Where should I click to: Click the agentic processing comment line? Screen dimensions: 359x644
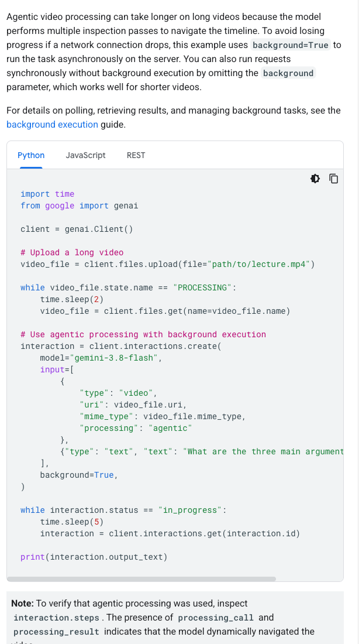(x=143, y=334)
